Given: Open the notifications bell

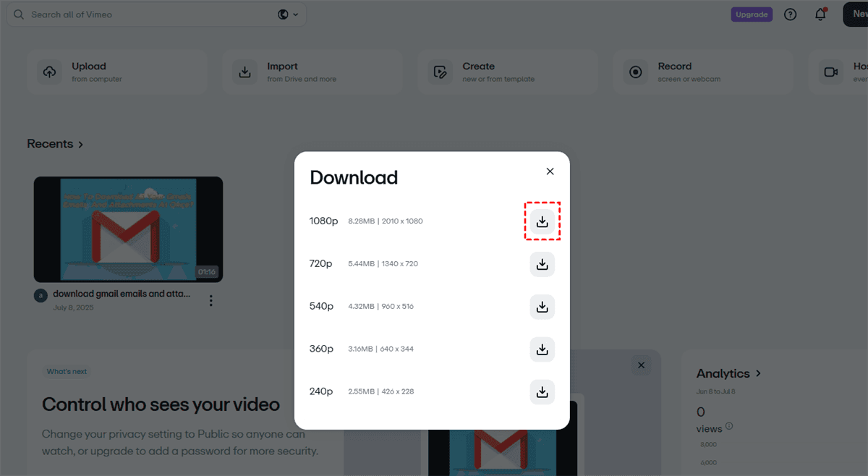Looking at the screenshot, I should [x=820, y=14].
